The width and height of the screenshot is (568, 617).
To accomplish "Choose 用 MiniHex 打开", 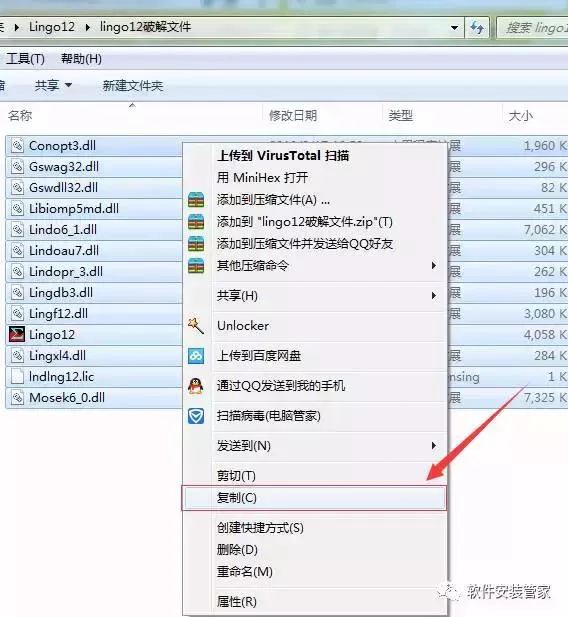I will tap(262, 177).
